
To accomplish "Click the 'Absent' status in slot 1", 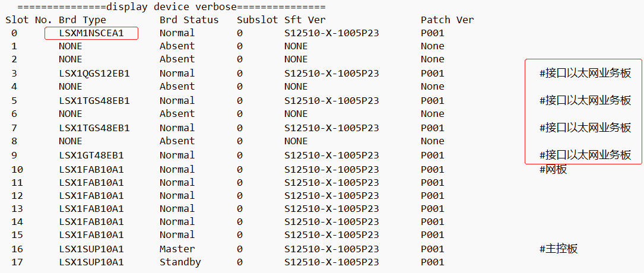I will tap(177, 46).
